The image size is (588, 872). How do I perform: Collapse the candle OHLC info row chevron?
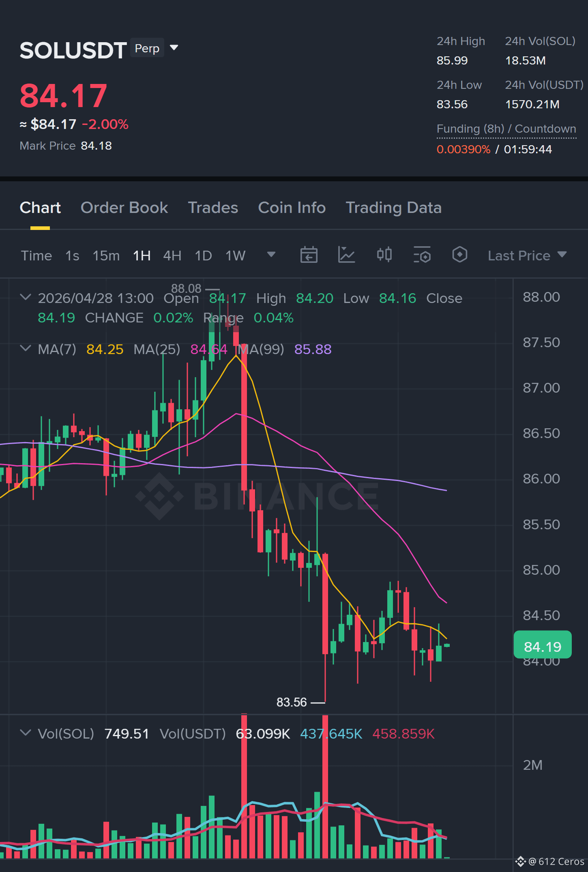tap(26, 297)
